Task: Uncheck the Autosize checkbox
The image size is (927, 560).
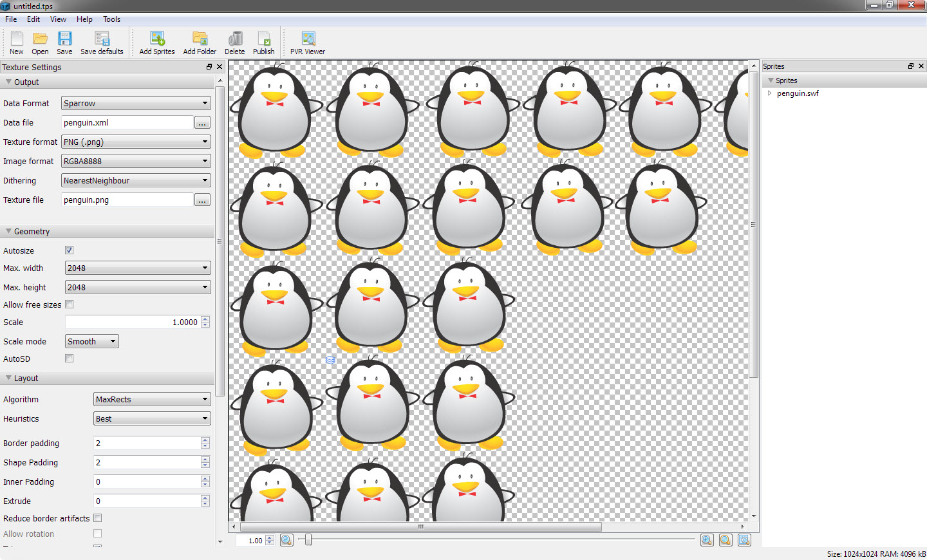Action: [x=69, y=250]
